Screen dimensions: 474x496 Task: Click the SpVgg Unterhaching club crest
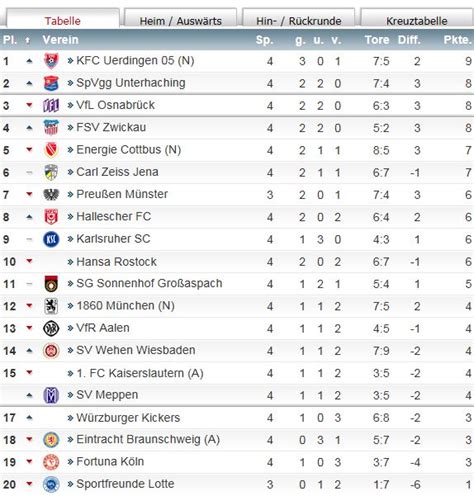(51, 83)
